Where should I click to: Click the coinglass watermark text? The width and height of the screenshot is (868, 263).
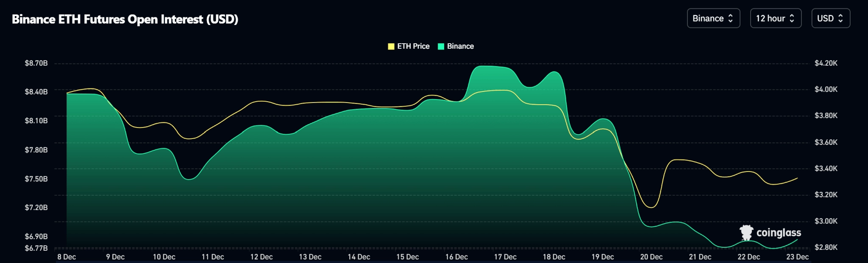click(779, 233)
